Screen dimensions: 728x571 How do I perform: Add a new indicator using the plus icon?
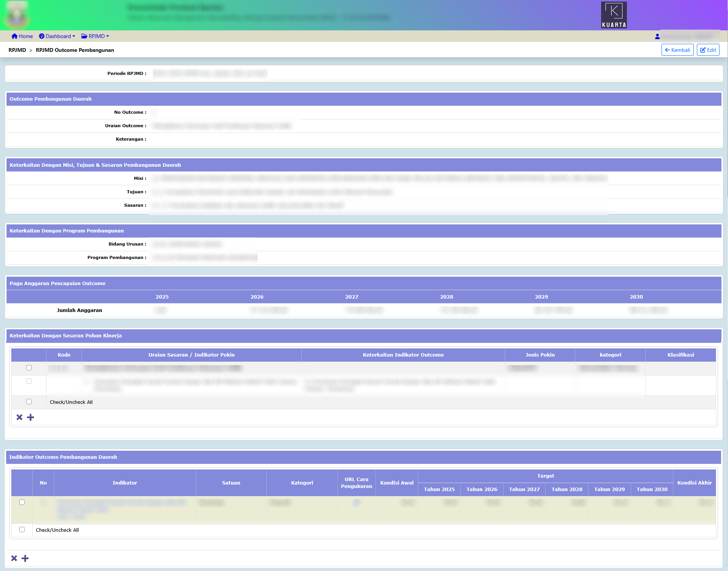25,558
